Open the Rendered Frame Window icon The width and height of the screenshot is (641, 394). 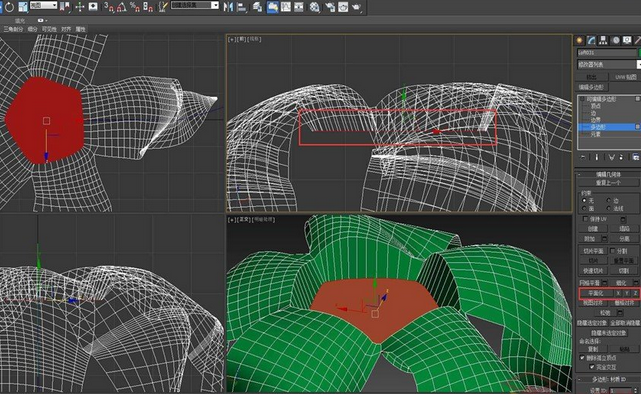point(343,7)
